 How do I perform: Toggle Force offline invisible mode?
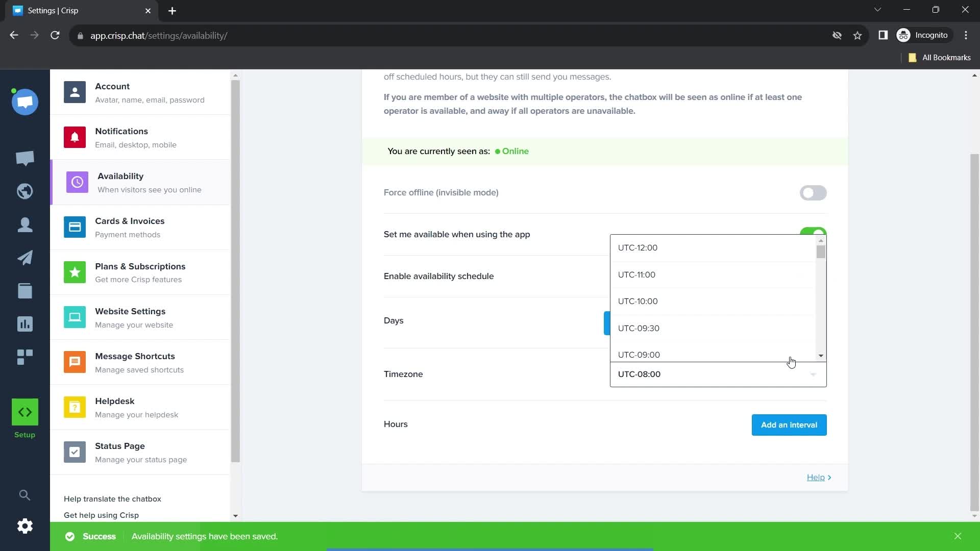814,193
